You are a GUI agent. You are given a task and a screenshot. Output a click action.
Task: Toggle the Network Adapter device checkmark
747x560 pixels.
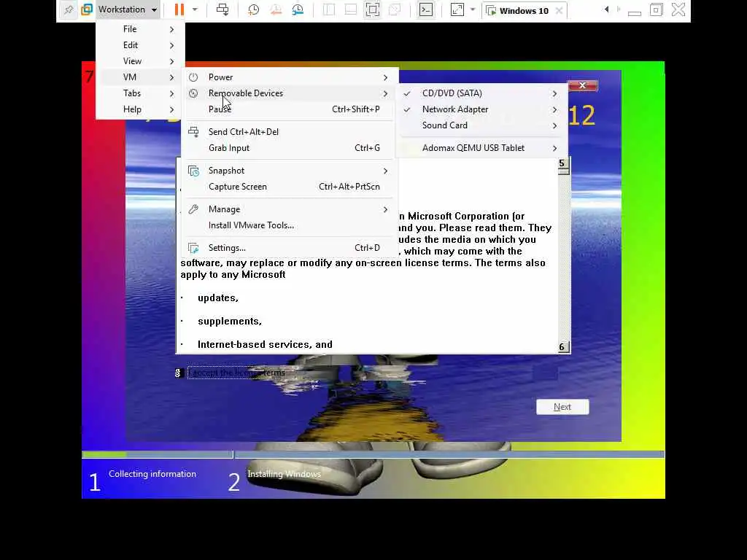coord(407,109)
